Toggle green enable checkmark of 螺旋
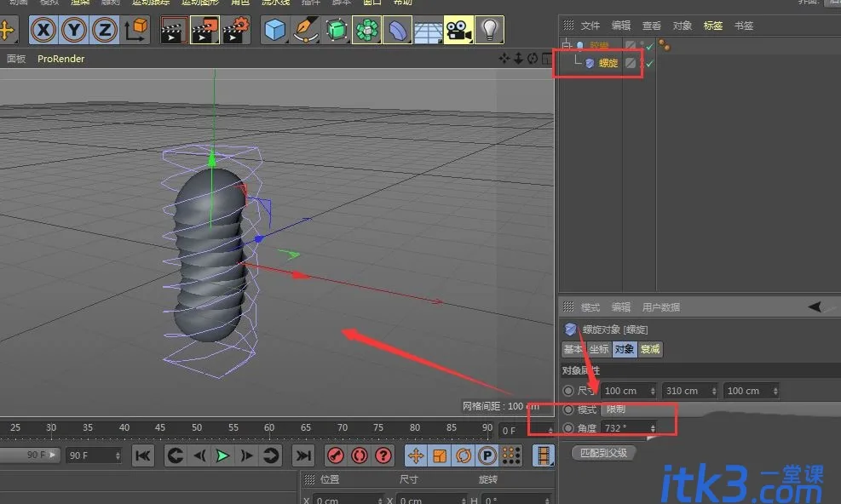841x504 pixels. [650, 63]
